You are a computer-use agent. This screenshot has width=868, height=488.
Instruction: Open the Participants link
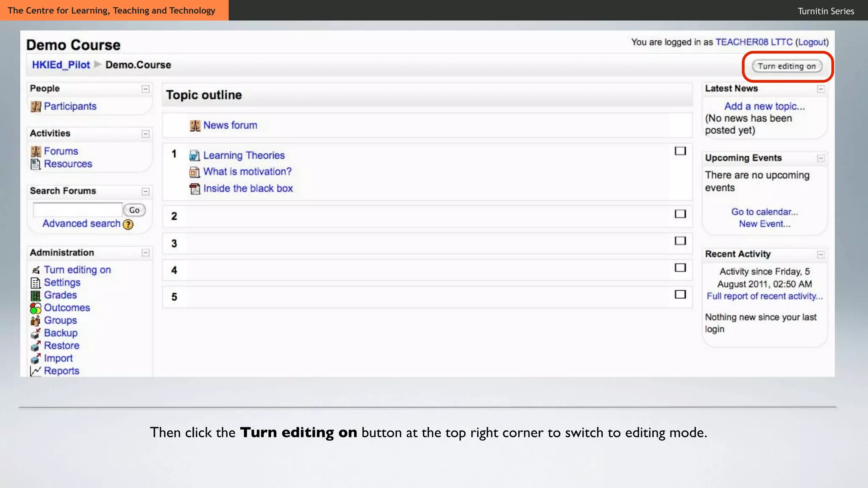(x=70, y=106)
